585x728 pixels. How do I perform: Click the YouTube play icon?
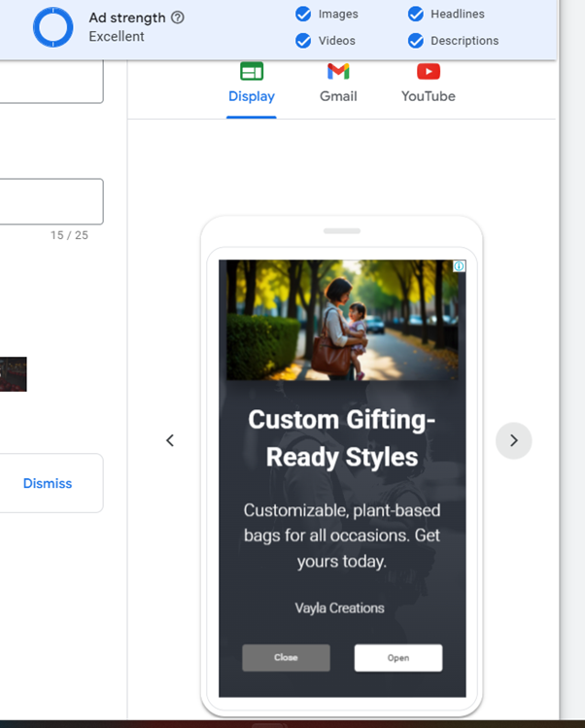pyautogui.click(x=429, y=72)
